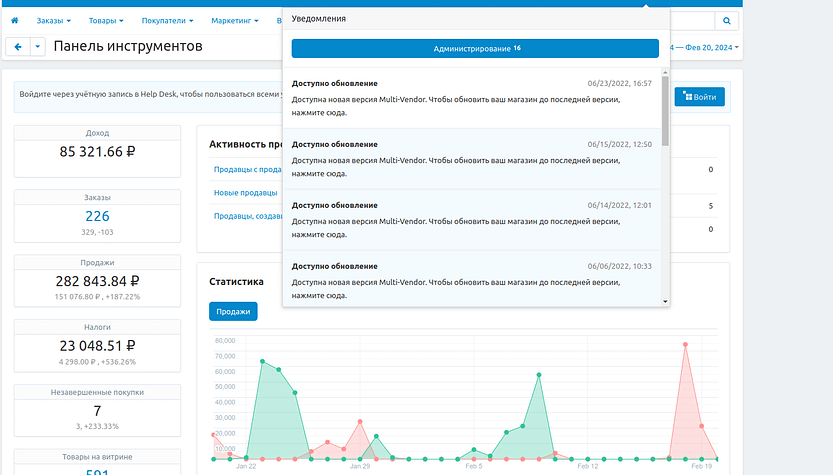Click the notification from 06/06/2022, 10:33
833x475 pixels.
[x=471, y=280]
